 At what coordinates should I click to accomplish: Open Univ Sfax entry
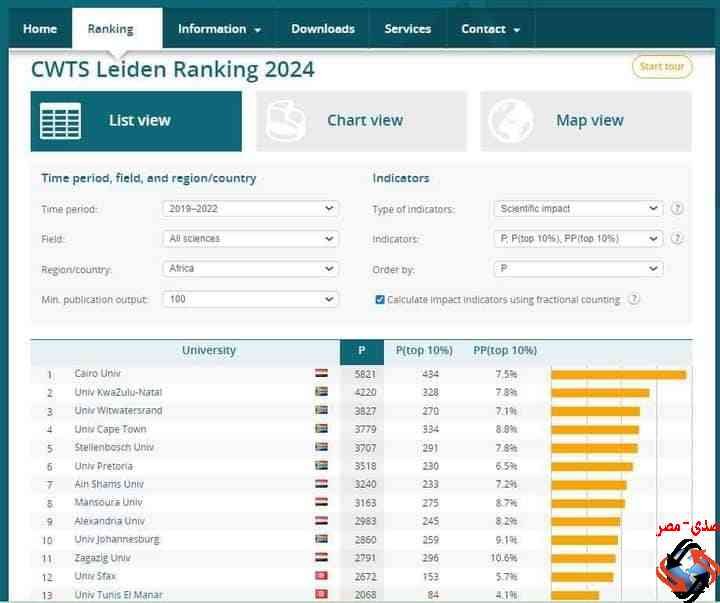point(95,576)
